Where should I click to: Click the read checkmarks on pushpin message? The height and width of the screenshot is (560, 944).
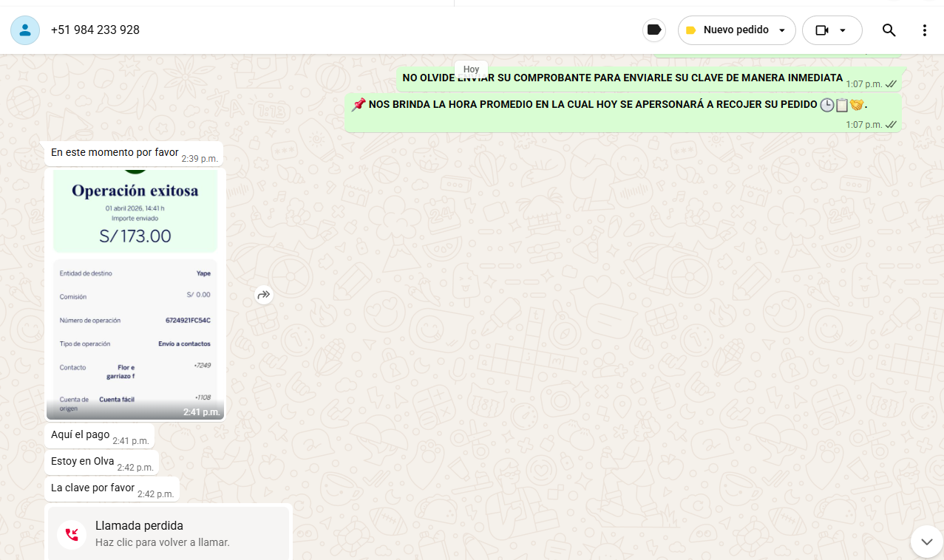891,125
